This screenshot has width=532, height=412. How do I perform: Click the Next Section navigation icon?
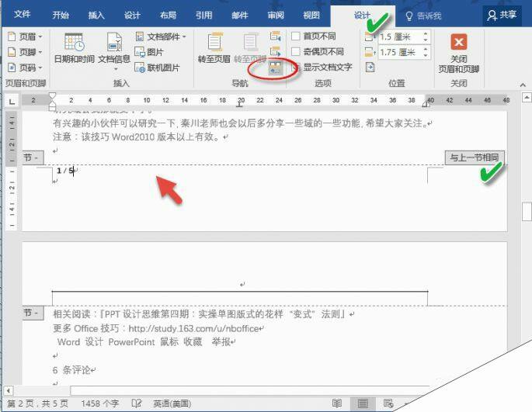275,51
